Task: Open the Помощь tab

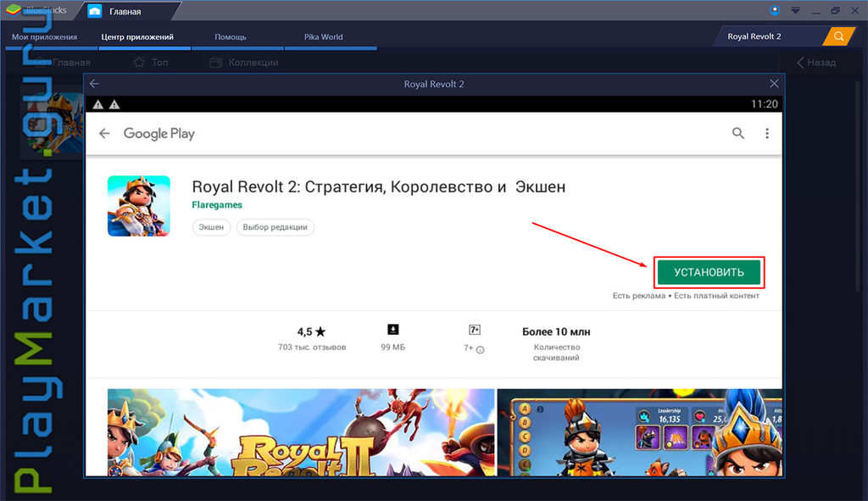Action: tap(231, 37)
